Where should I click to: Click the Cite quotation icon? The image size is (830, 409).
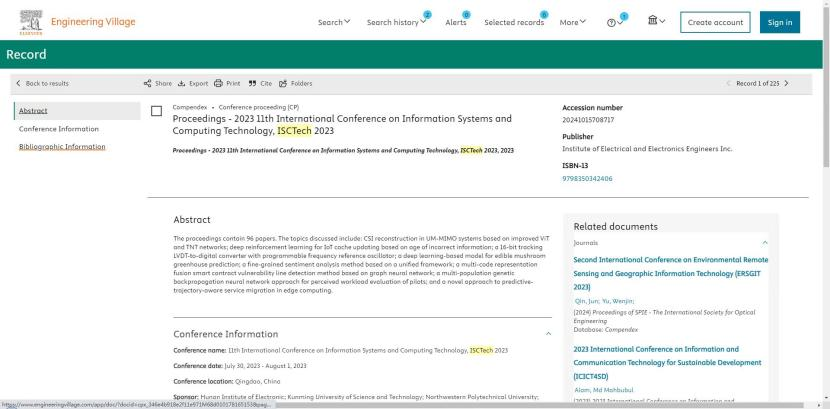[252, 84]
